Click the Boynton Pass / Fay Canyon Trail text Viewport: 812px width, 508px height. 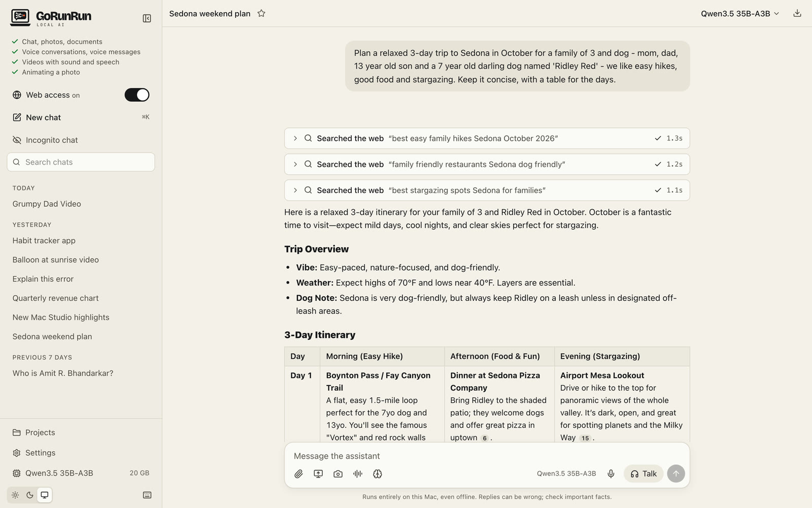[x=378, y=382]
